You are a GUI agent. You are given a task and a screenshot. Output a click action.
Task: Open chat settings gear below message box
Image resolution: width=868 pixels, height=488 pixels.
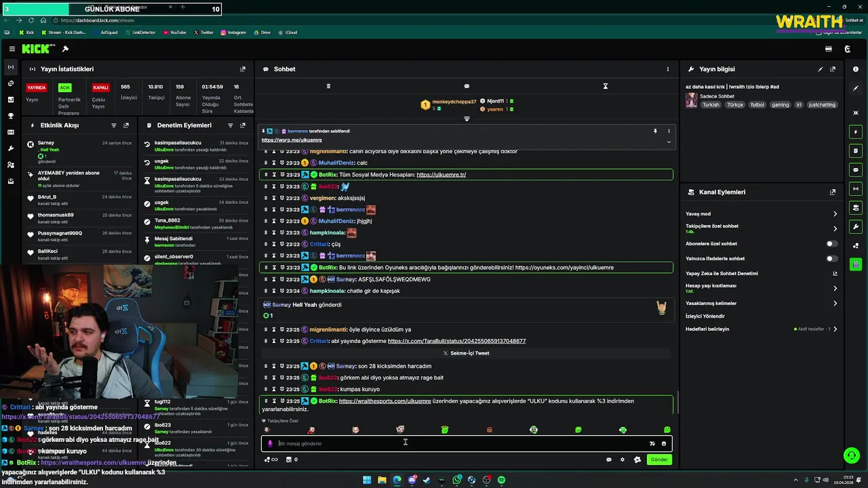[623, 460]
